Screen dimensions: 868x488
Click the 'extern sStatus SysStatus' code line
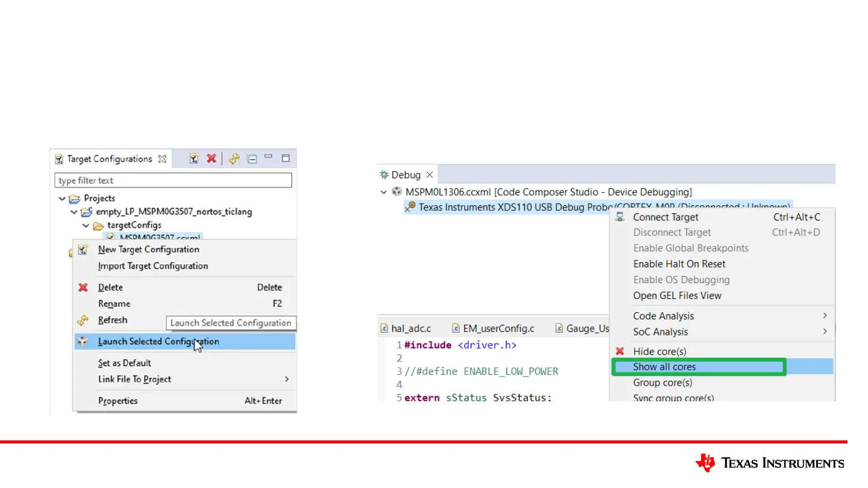478,398
